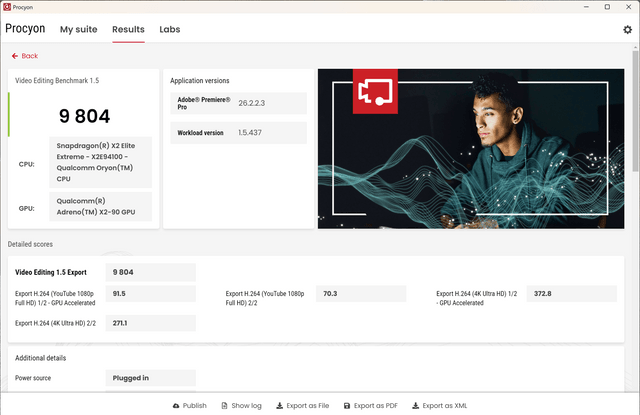Switch to the My suite tab

[x=79, y=29]
